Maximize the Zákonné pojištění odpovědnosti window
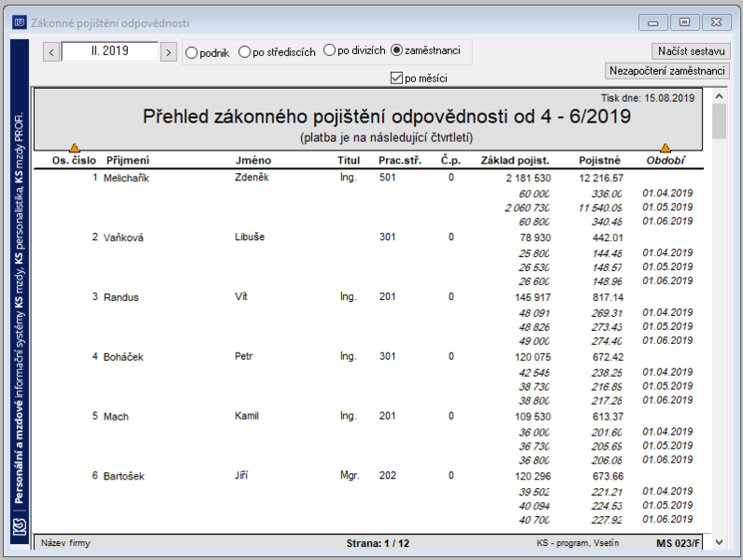The image size is (743, 560). [684, 22]
